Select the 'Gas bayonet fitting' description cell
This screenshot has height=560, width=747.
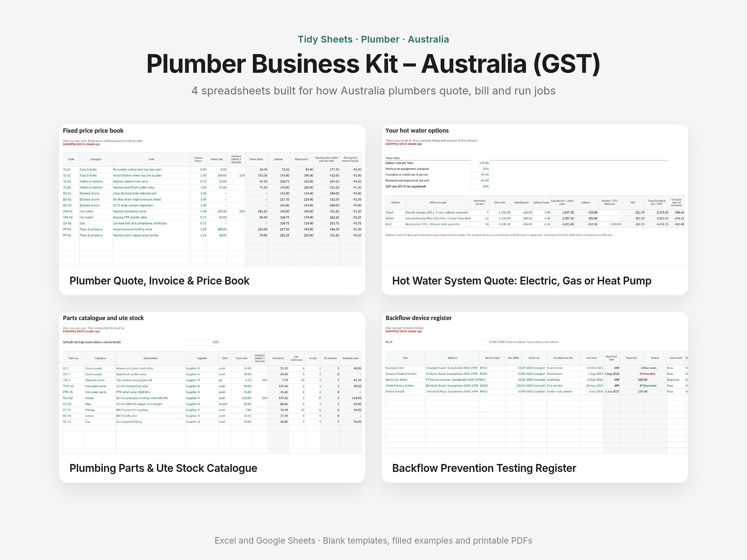[151, 422]
